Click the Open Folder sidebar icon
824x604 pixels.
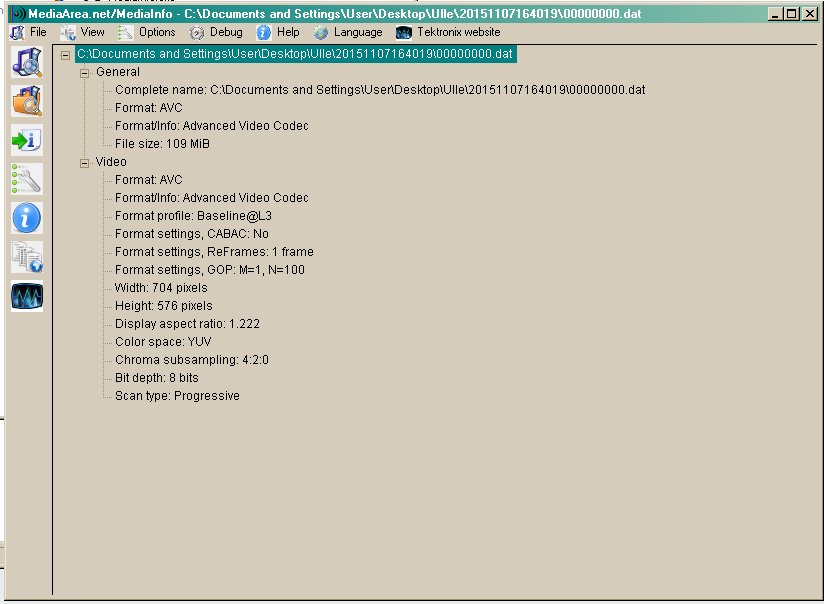pyautogui.click(x=27, y=101)
